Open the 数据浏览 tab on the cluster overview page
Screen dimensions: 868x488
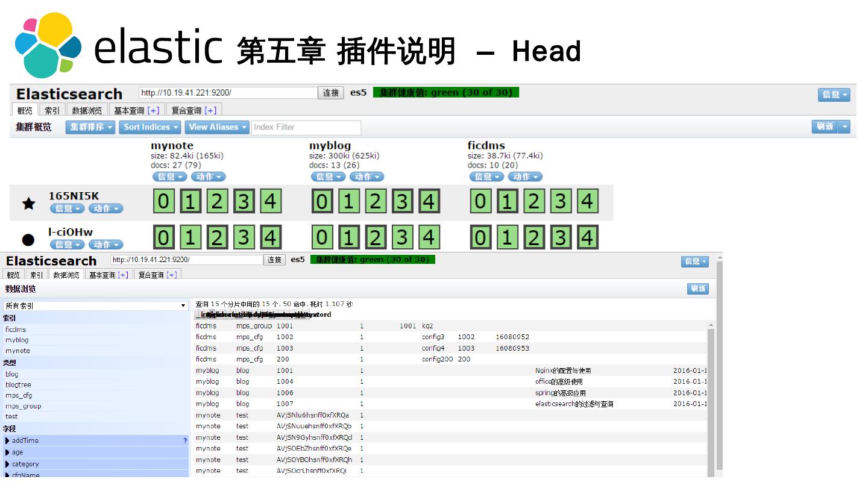pos(88,110)
